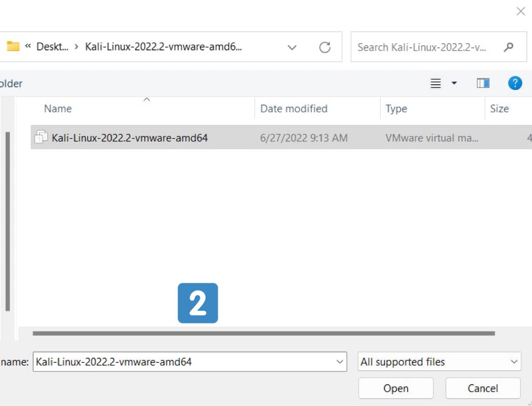Open the view options dropdown arrow
This screenshot has width=532, height=406.
(x=454, y=83)
